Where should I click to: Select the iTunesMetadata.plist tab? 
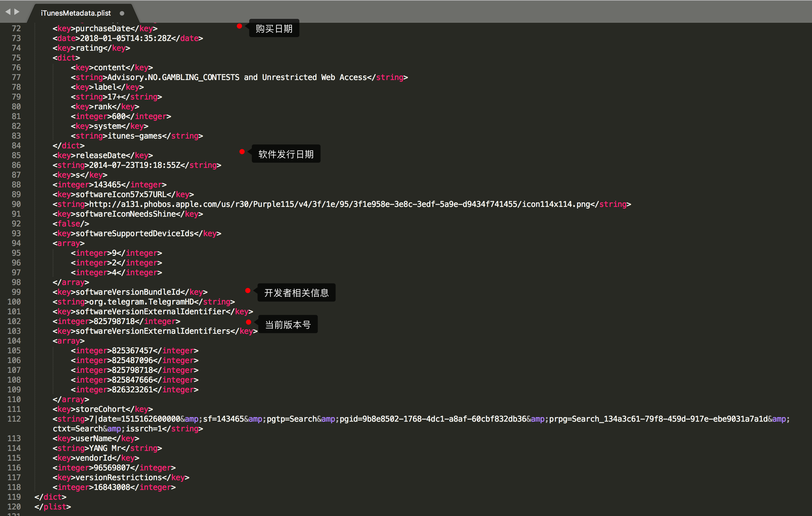pos(75,13)
